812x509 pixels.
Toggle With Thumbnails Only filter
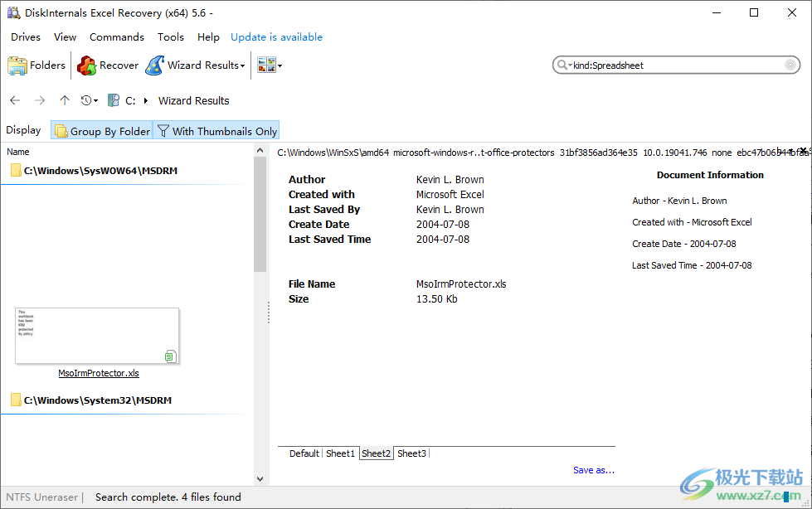216,131
